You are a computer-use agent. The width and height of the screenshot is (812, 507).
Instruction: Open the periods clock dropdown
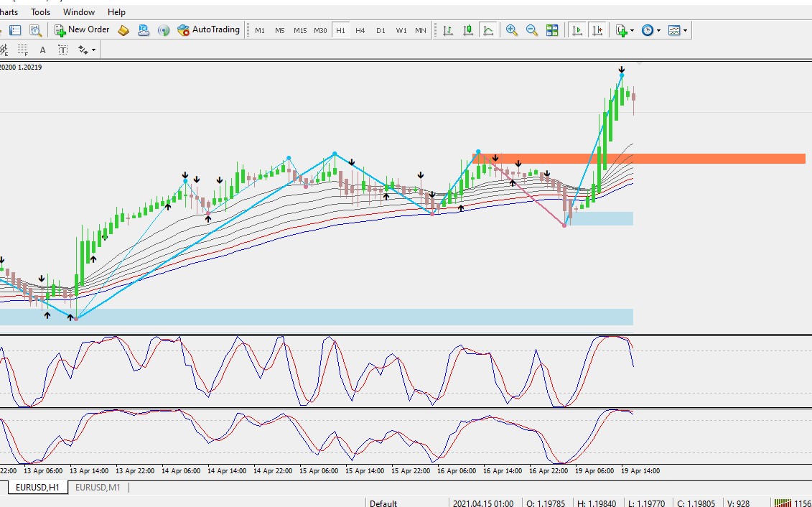point(651,31)
